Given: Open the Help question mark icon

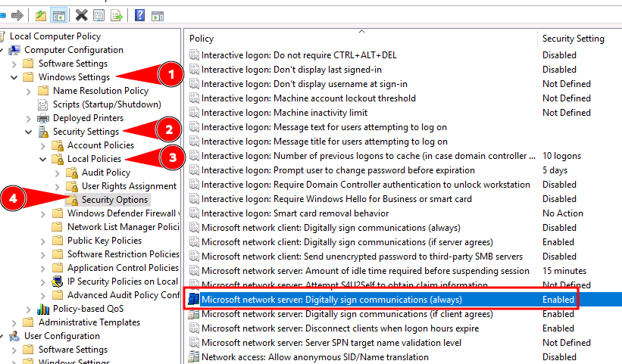Looking at the screenshot, I should tap(139, 15).
